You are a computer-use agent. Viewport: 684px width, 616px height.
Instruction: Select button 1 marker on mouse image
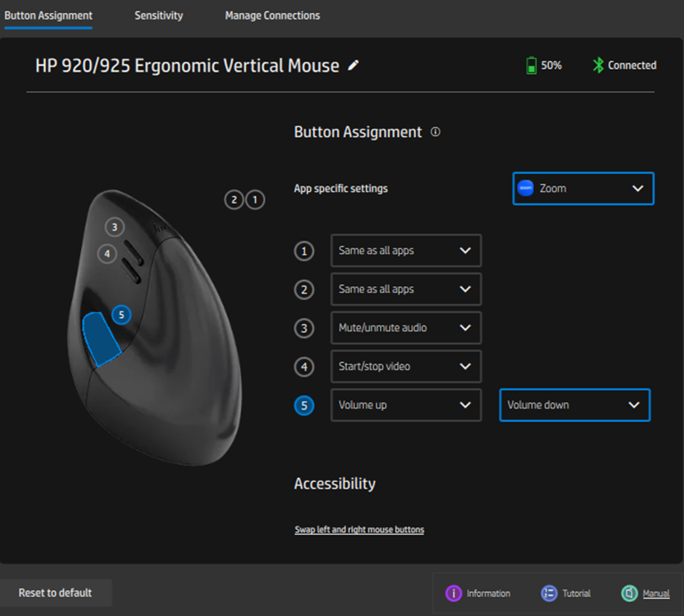tap(255, 200)
